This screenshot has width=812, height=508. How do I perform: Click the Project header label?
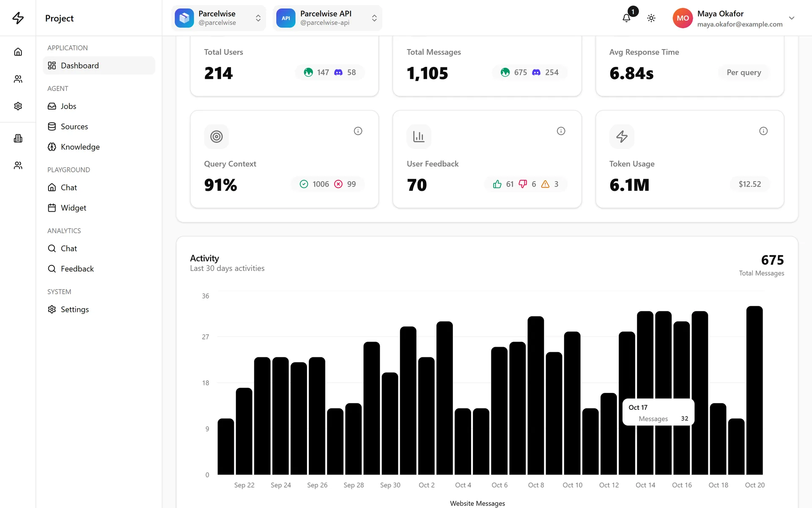click(59, 18)
